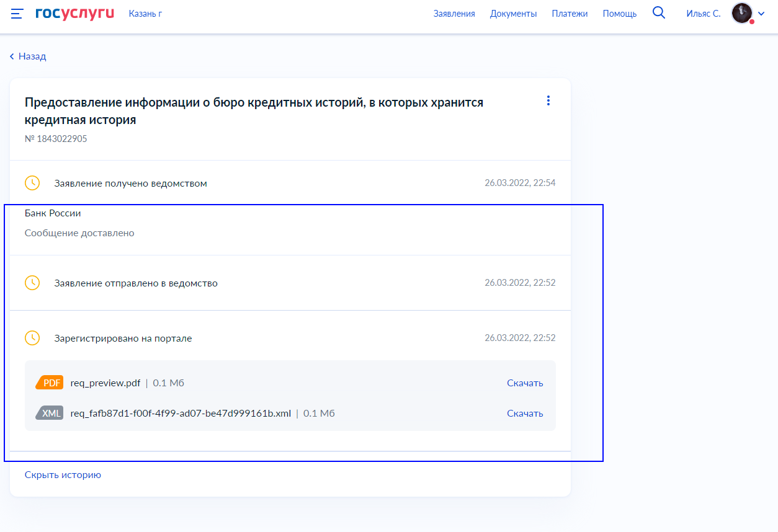Change the location Казань г
The image size is (778, 532).
point(145,14)
